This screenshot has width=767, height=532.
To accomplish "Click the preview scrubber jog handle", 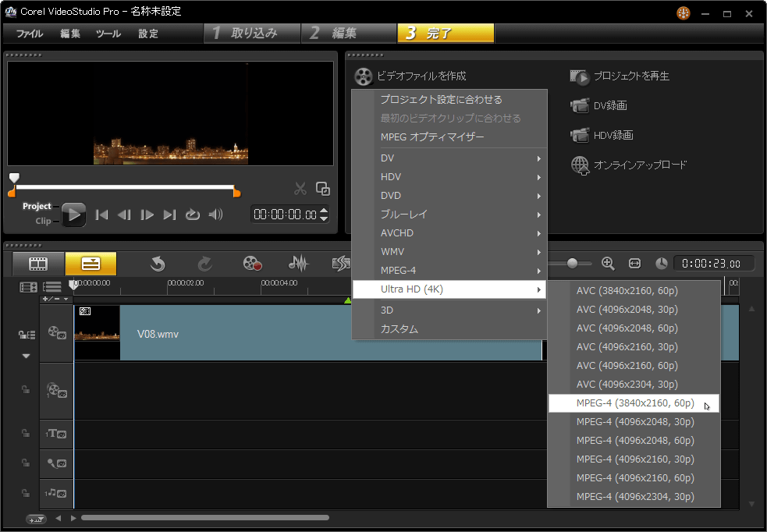I will point(14,178).
